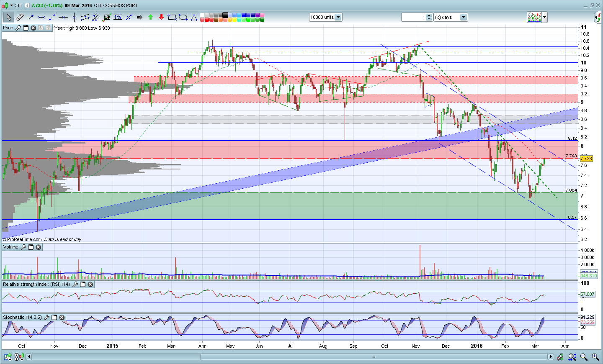
Task: Pick the green up arrow drawing tool
Action: click(150, 17)
